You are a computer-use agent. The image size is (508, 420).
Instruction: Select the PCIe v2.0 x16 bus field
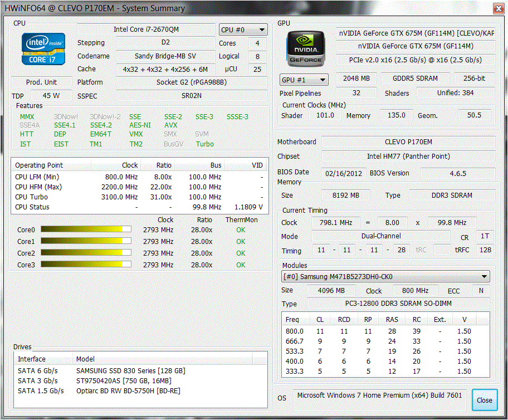(416, 60)
